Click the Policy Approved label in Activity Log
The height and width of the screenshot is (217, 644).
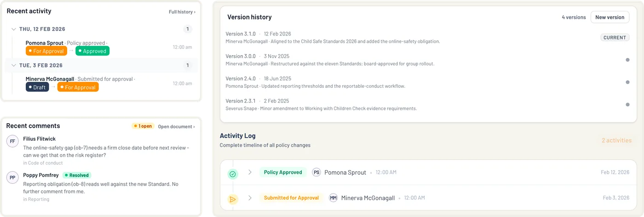(x=283, y=172)
